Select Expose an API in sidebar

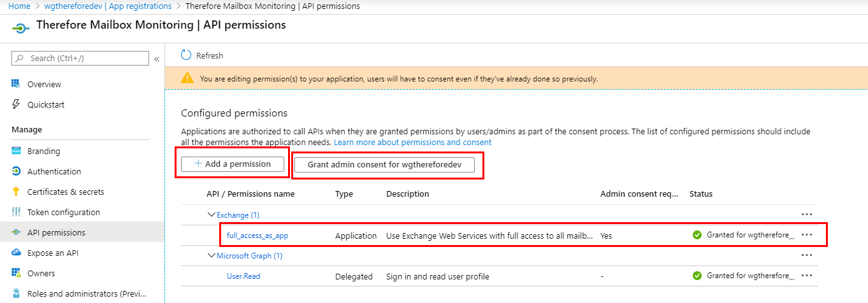point(54,253)
